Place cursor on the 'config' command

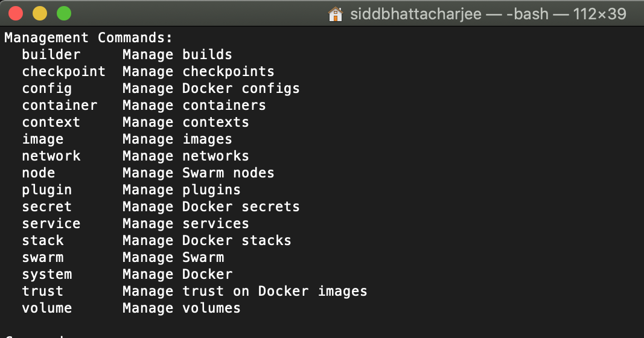tap(46, 89)
